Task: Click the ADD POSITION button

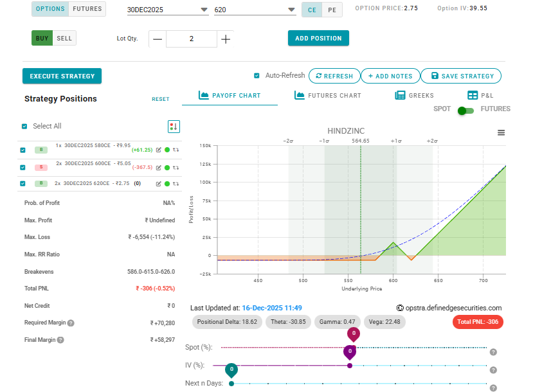Action: (318, 38)
